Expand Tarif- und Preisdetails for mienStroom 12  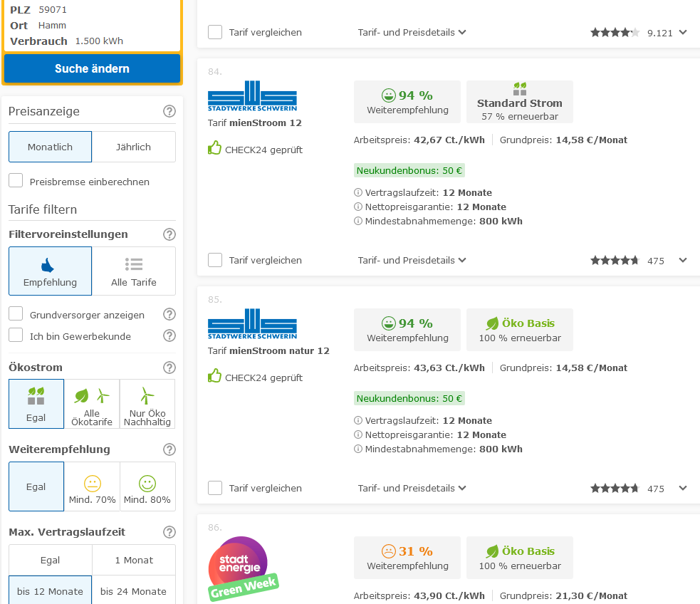(412, 260)
